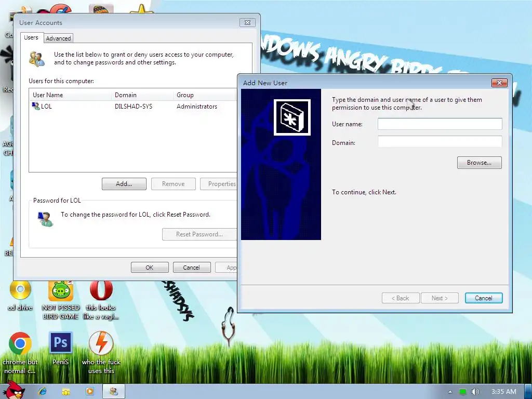Click the Add... button in User Accounts
Viewport: 532px width, 399px height.
(124, 184)
